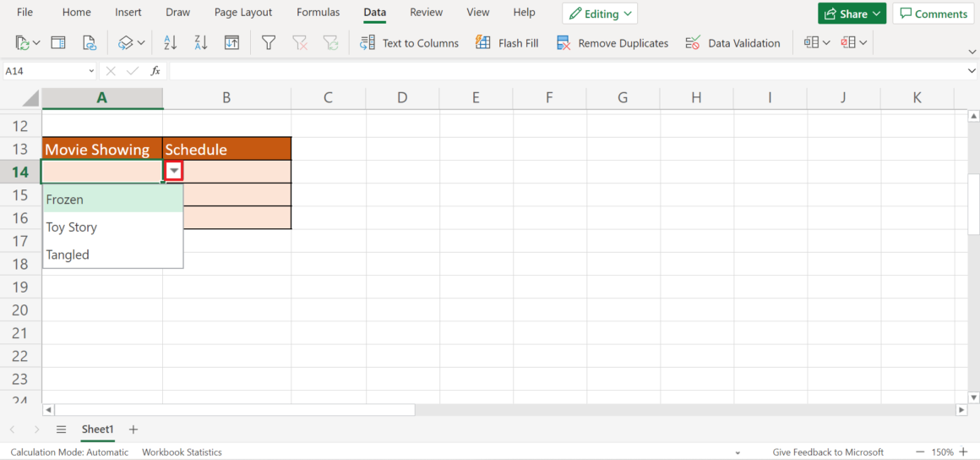Screen dimensions: 980x460
Task: Expand the Name Box dropdown
Action: [91, 71]
